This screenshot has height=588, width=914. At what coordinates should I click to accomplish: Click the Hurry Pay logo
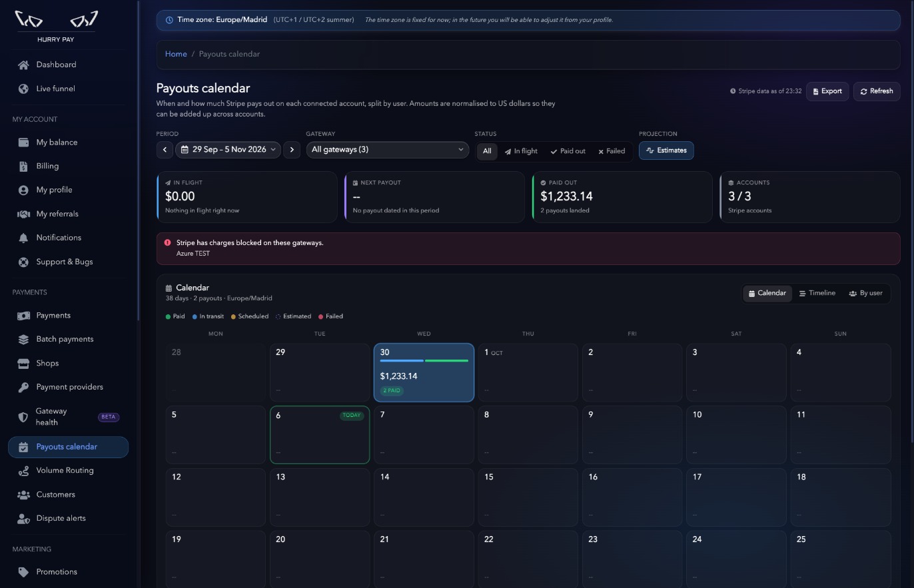coord(56,27)
